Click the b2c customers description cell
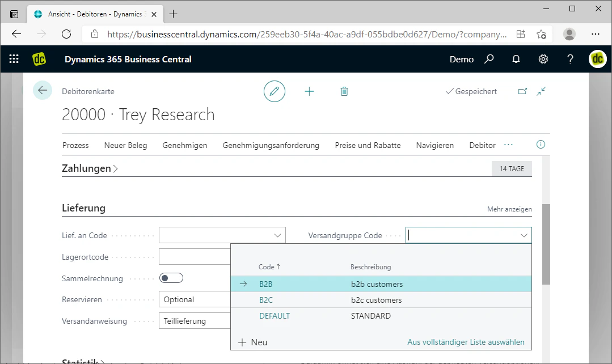 [x=376, y=300]
